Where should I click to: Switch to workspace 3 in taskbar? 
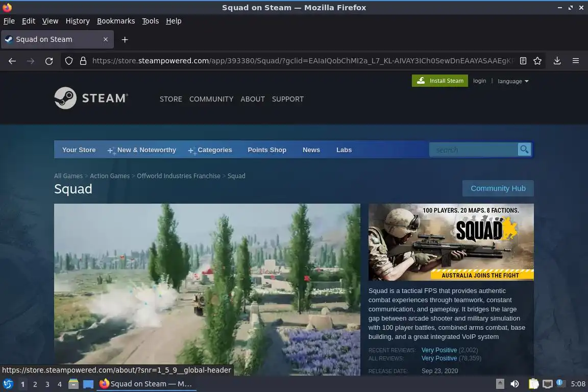(47, 384)
